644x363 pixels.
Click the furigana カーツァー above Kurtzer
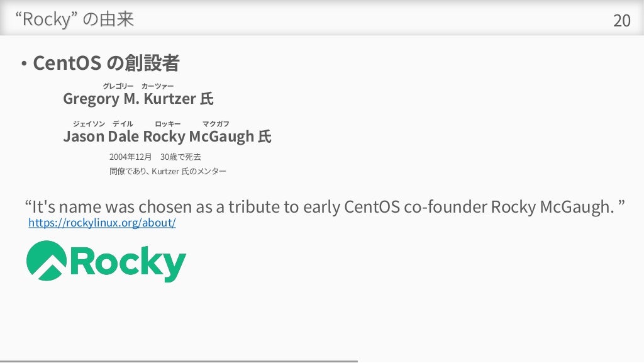tap(157, 86)
